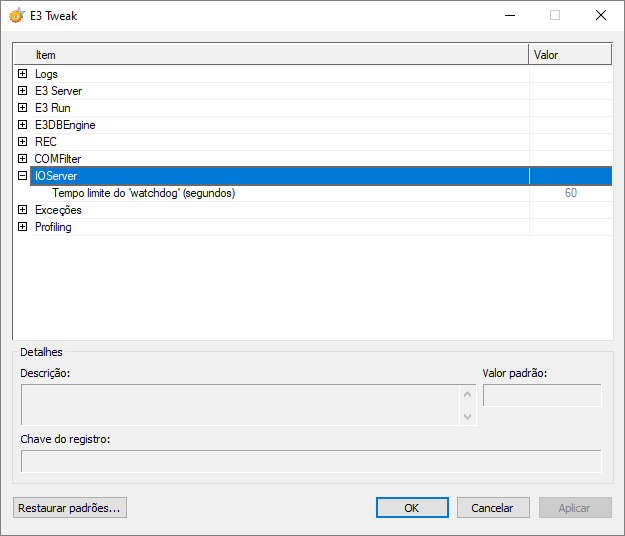Viewport: 625px width, 536px height.
Task: Expand the COMFilter node
Action: 22,159
